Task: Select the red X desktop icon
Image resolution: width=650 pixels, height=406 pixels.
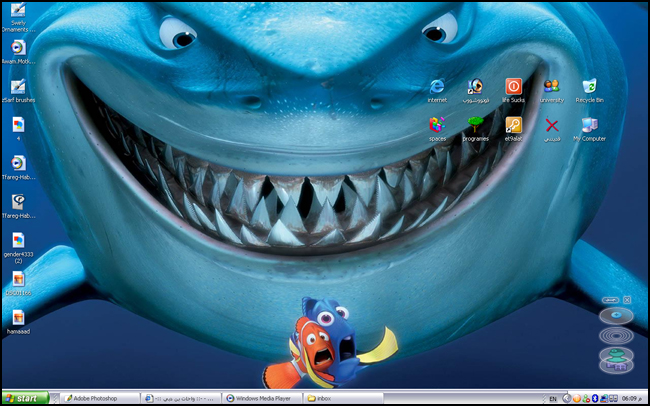Action: click(552, 129)
